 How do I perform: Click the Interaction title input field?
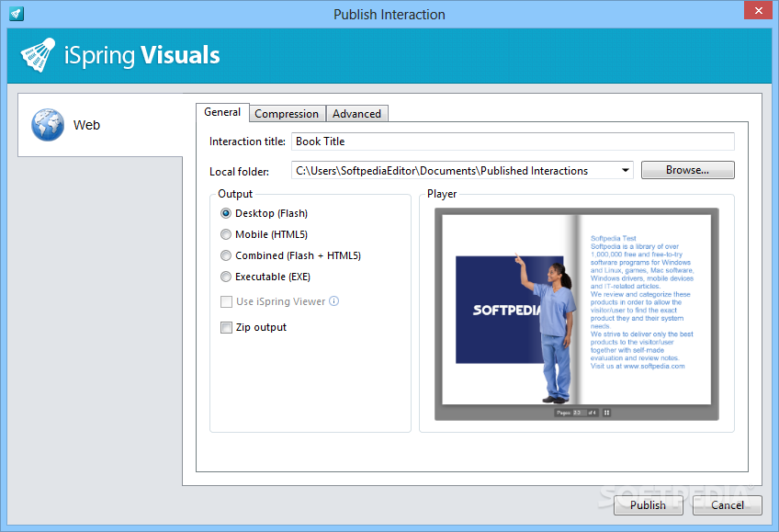pos(513,141)
